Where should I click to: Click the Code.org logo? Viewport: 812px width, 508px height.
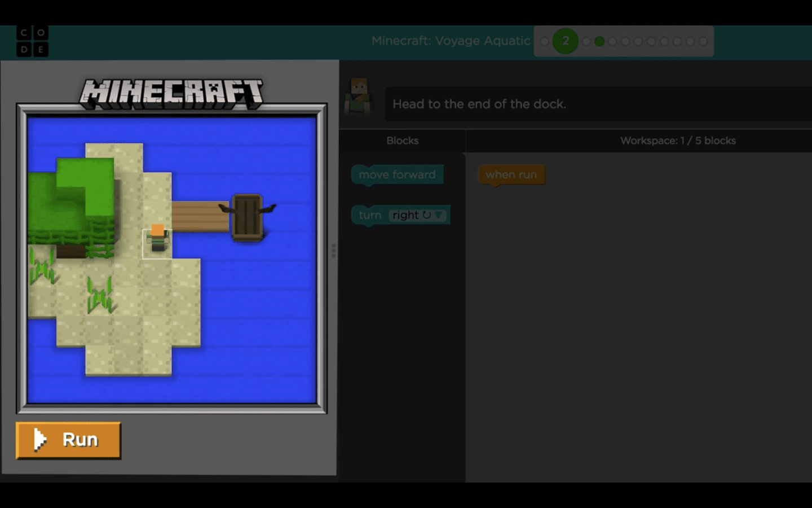click(32, 41)
